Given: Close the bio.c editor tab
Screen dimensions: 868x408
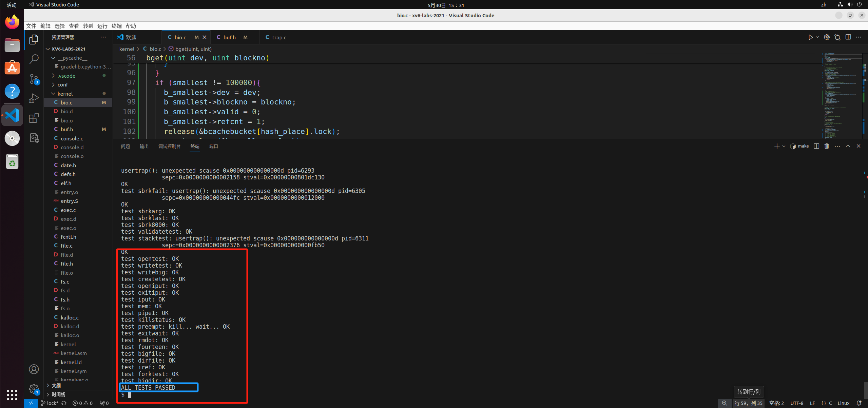Looking at the screenshot, I should point(205,37).
